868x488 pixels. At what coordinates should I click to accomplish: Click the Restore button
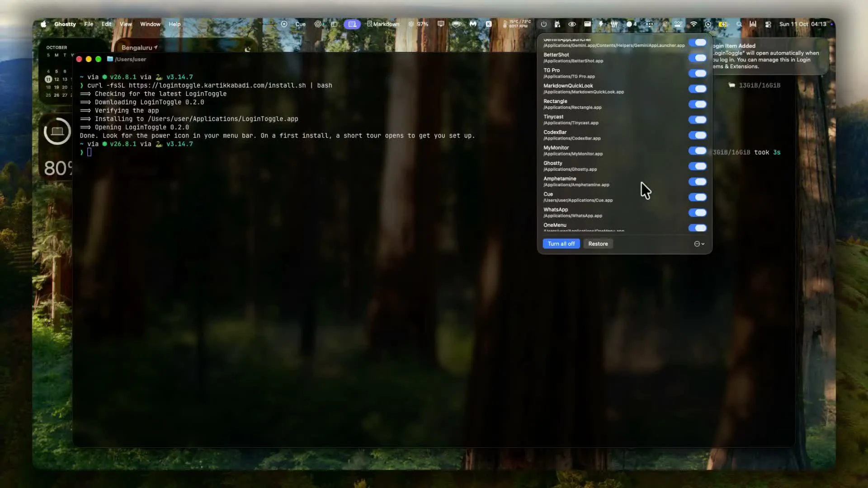[598, 244]
